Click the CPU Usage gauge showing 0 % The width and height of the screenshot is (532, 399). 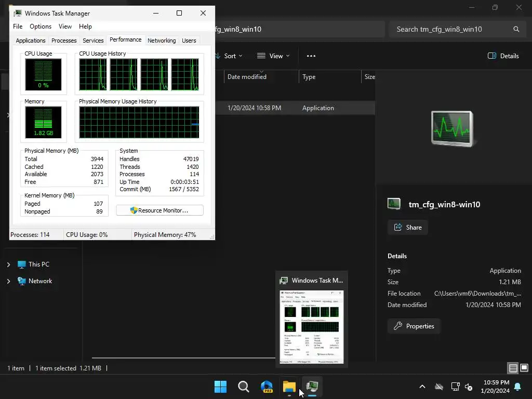[43, 74]
